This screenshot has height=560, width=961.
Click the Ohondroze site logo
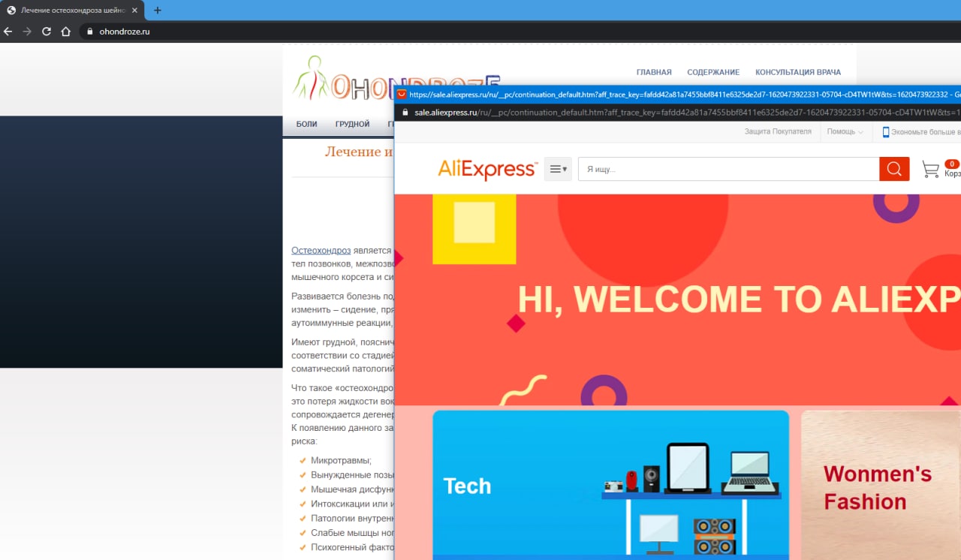point(396,78)
